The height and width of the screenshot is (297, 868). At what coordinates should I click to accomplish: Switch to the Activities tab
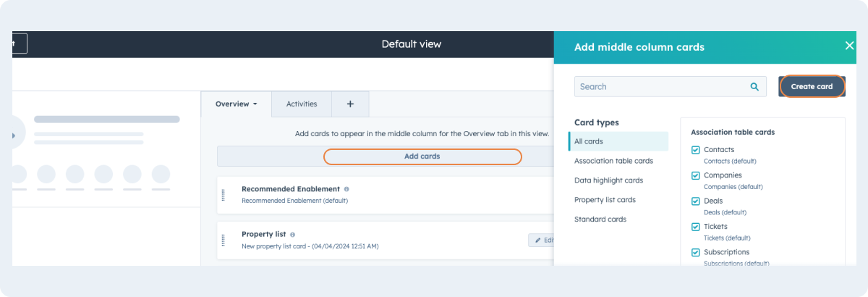pos(302,104)
